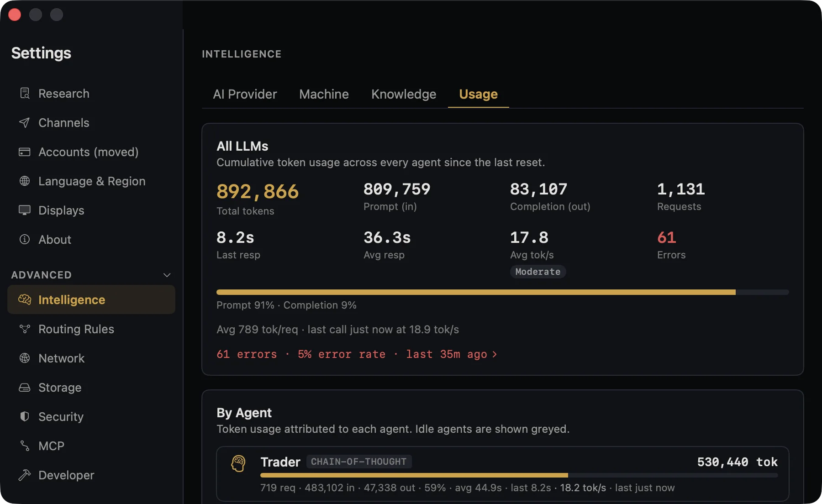Click the CHAIN-OF-THOUGHT badge on Trader

point(359,462)
